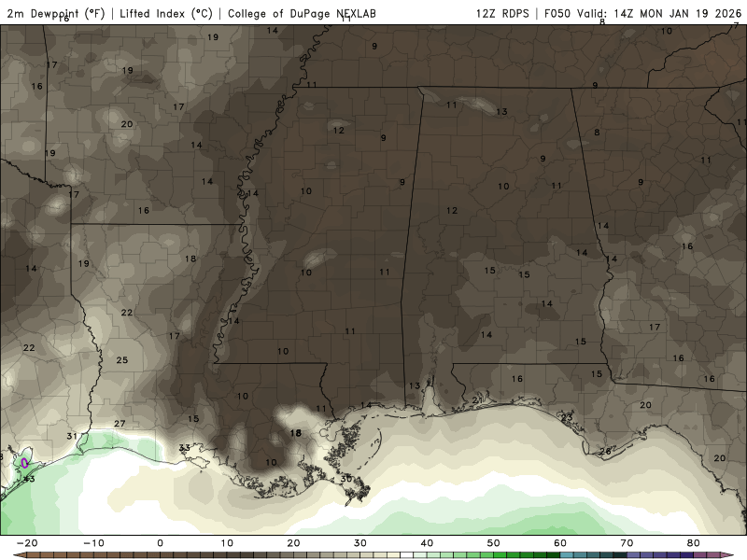The height and width of the screenshot is (560, 747).
Task: Click the '2m Dewpoint (°F)' title text
Action: tap(56, 14)
